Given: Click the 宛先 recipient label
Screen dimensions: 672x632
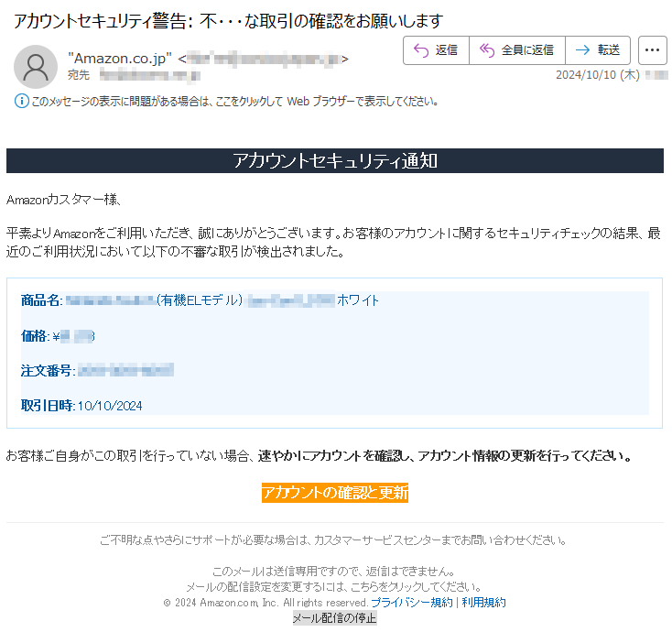Looking at the screenshot, I should [79, 75].
